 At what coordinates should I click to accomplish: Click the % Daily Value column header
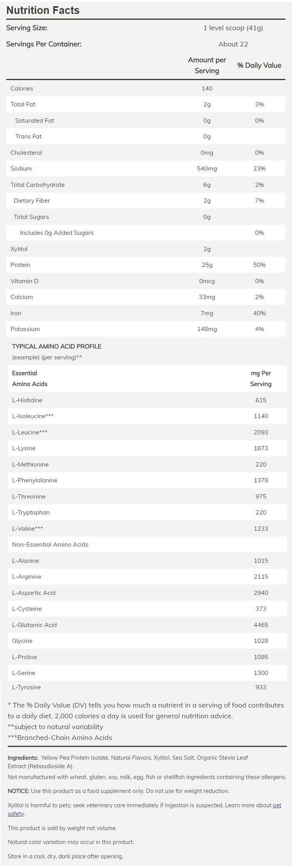click(259, 65)
